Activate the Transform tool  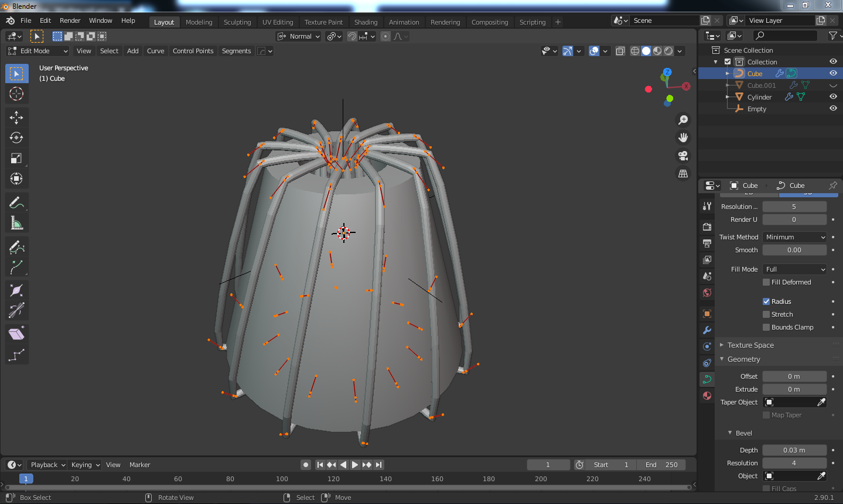pos(16,179)
